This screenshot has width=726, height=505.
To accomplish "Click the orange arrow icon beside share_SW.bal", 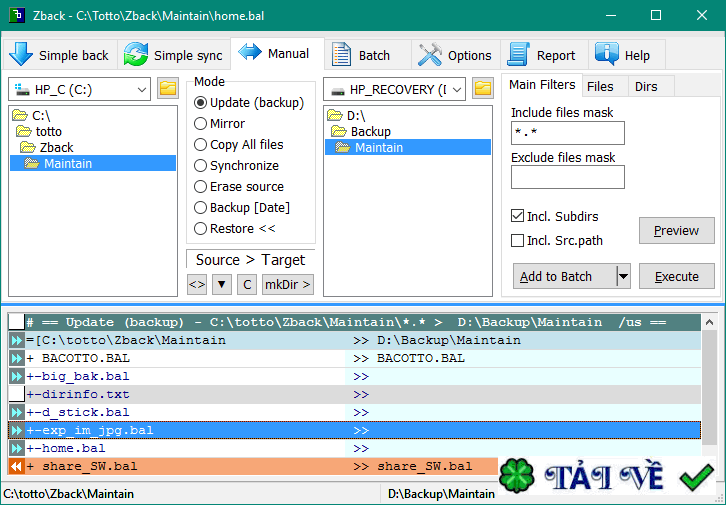I will click(16, 467).
